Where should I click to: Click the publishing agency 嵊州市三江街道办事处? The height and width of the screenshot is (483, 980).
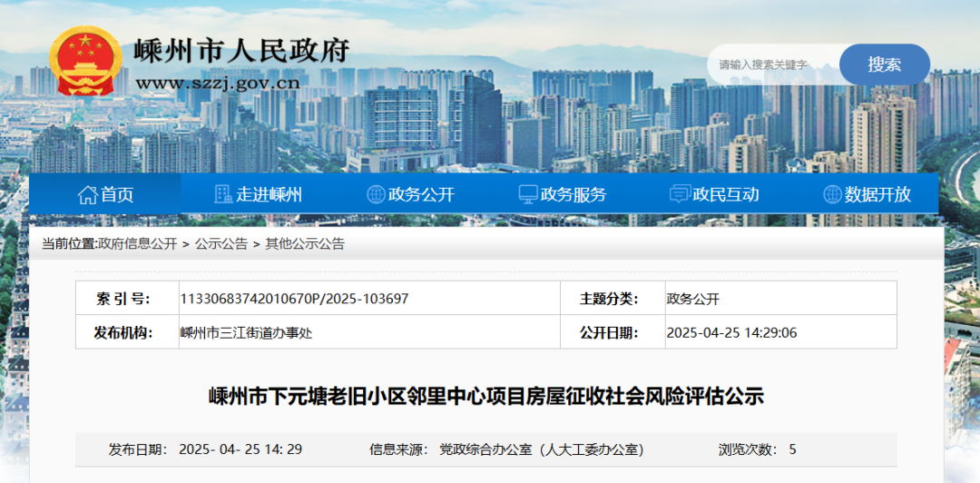click(246, 332)
